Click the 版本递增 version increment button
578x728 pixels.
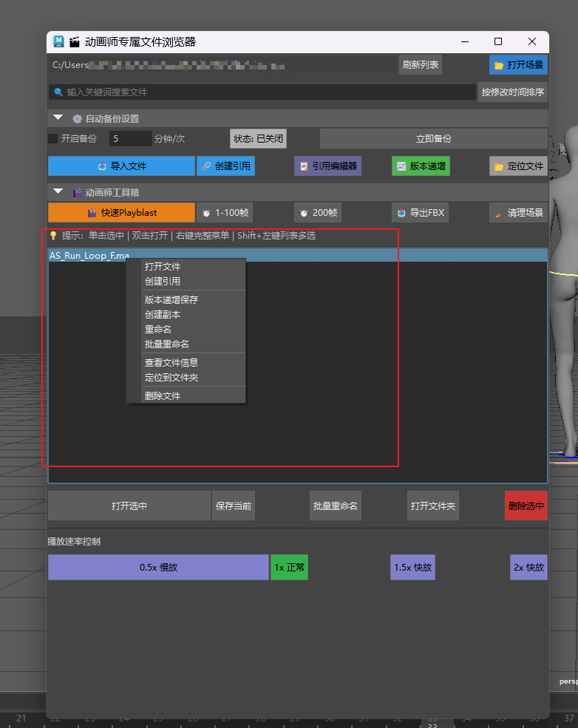coord(421,166)
